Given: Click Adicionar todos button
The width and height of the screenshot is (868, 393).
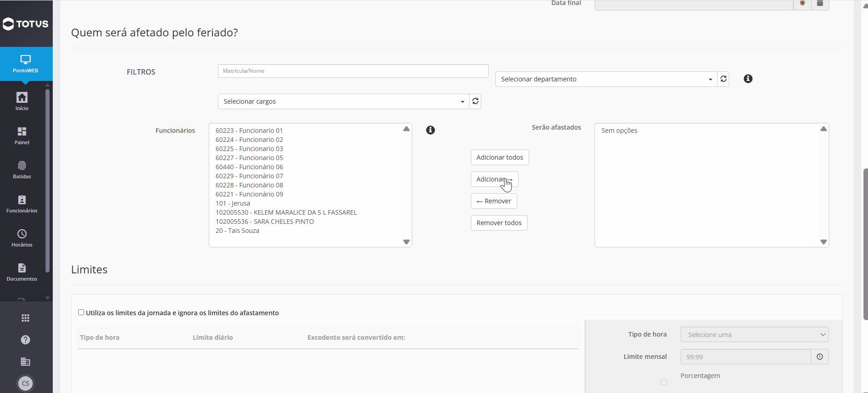Looking at the screenshot, I should point(500,157).
